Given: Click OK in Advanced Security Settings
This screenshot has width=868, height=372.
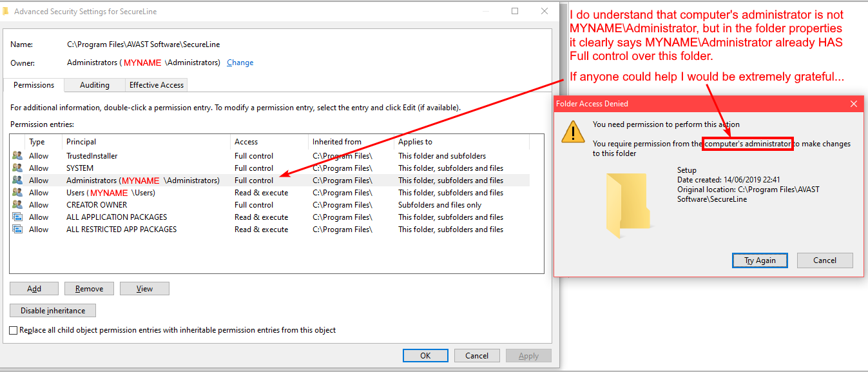Looking at the screenshot, I should coord(425,356).
